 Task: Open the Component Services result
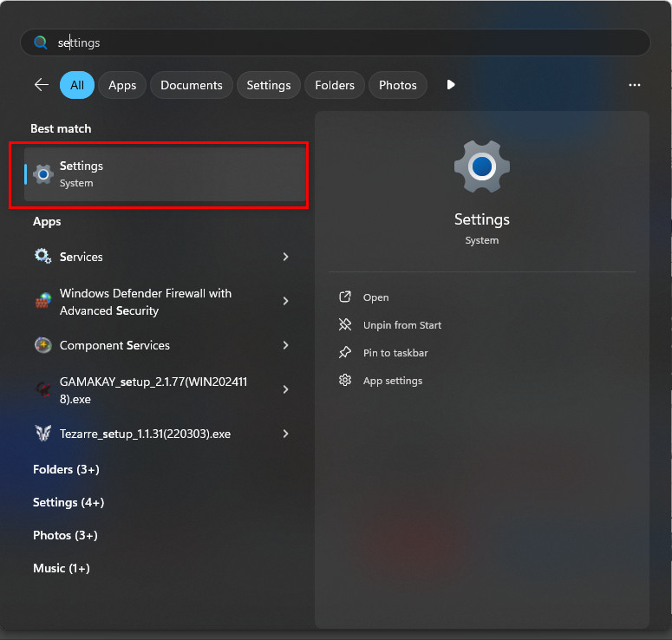160,345
